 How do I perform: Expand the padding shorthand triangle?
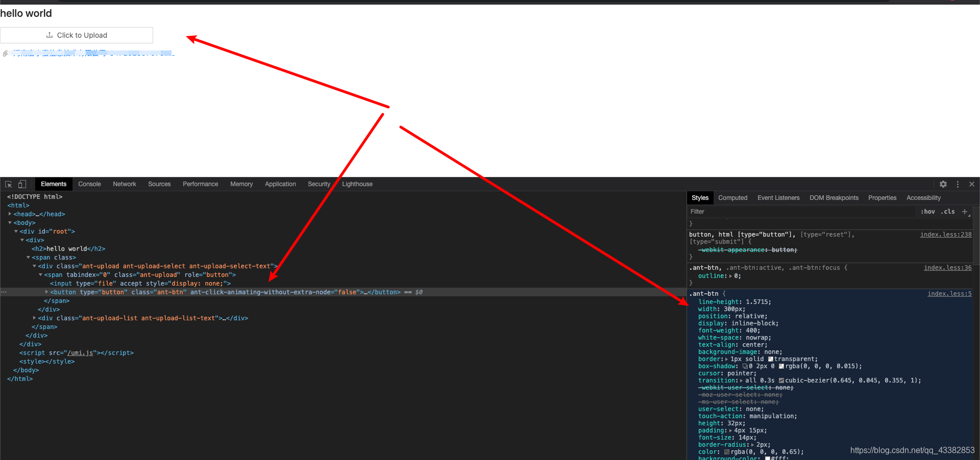[730, 430]
